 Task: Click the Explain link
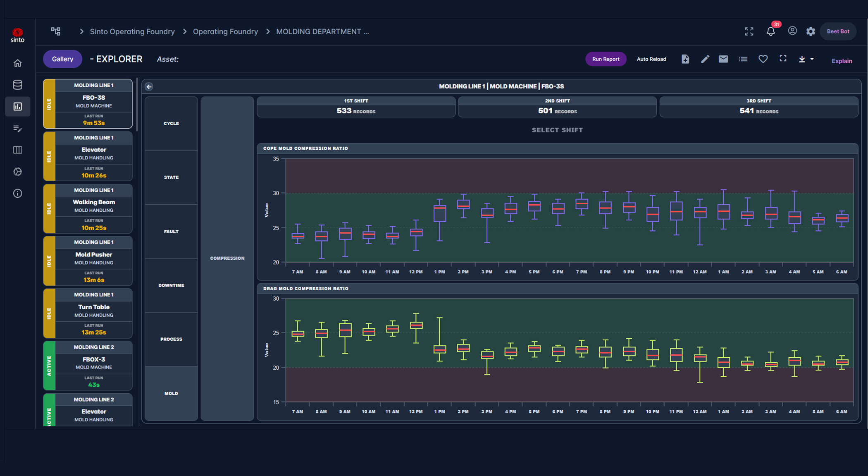pyautogui.click(x=842, y=61)
